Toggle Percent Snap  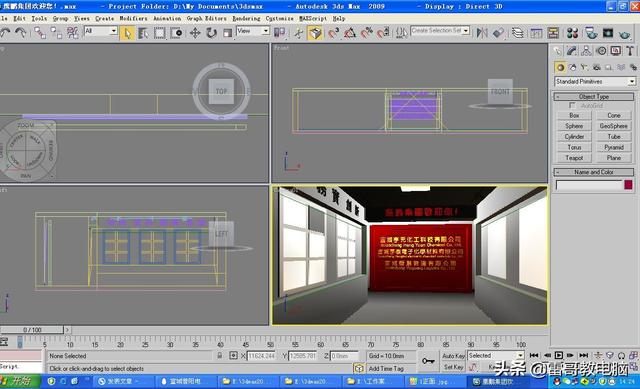coord(367,33)
